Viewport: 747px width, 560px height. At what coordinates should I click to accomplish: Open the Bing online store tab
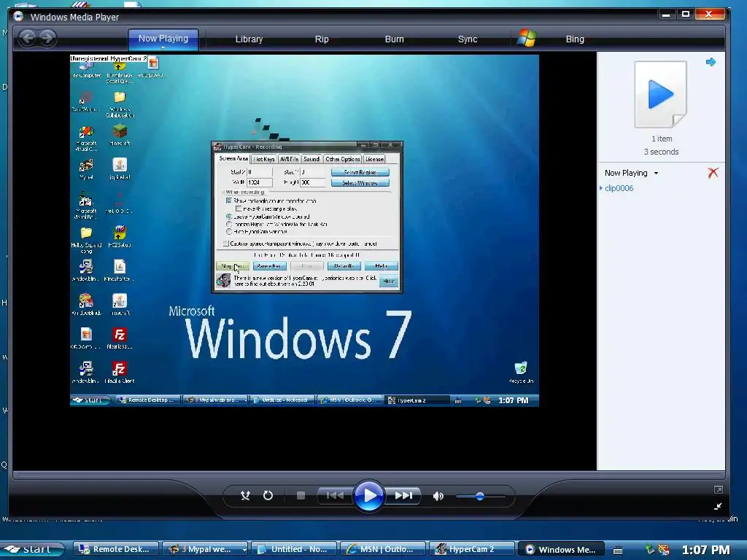575,39
